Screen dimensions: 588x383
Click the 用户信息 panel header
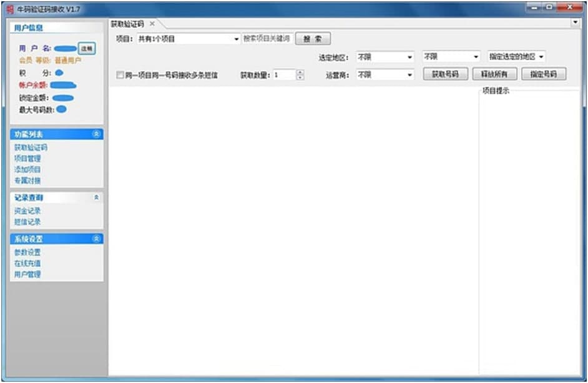pyautogui.click(x=56, y=27)
